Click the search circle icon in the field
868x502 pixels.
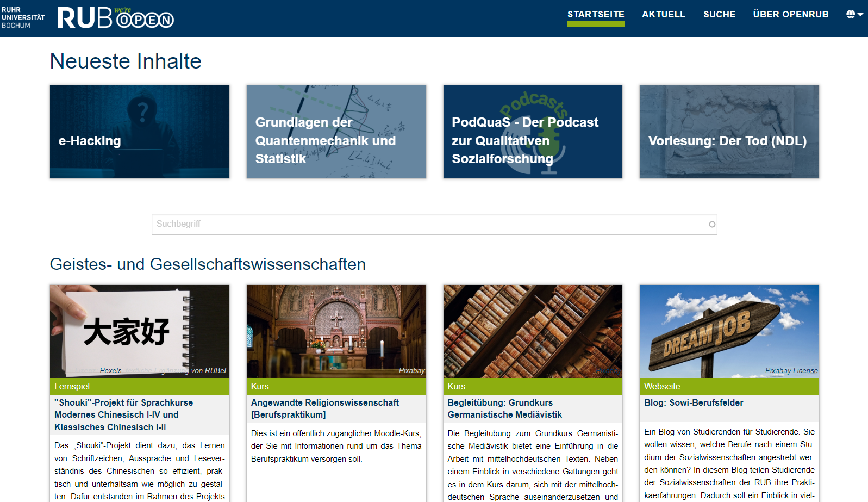click(x=712, y=225)
